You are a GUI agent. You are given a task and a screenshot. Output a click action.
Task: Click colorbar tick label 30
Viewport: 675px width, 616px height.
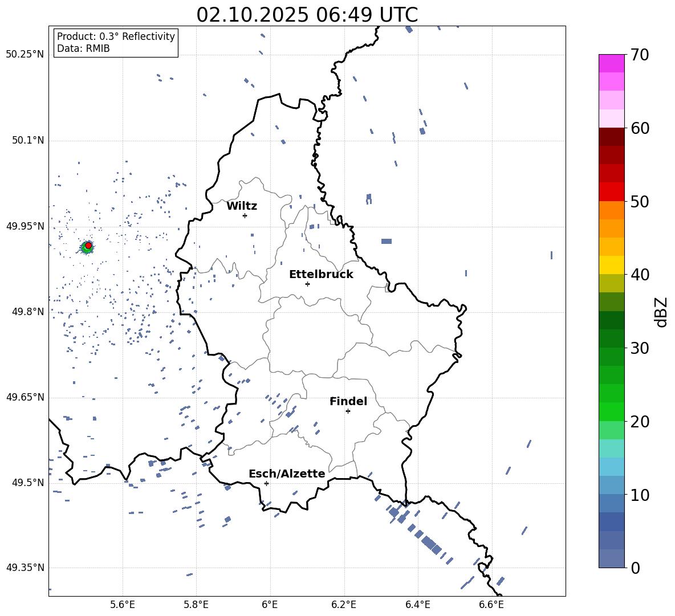pyautogui.click(x=639, y=348)
